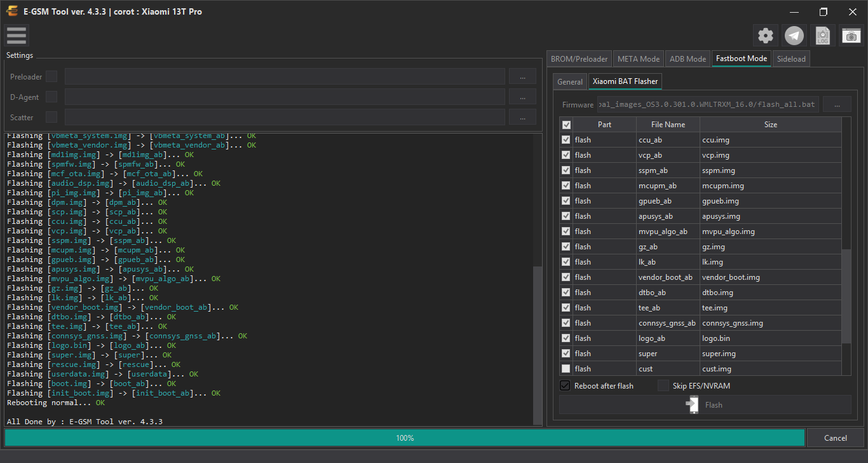The width and height of the screenshot is (868, 463).
Task: Click the Cancel button
Action: click(836, 438)
